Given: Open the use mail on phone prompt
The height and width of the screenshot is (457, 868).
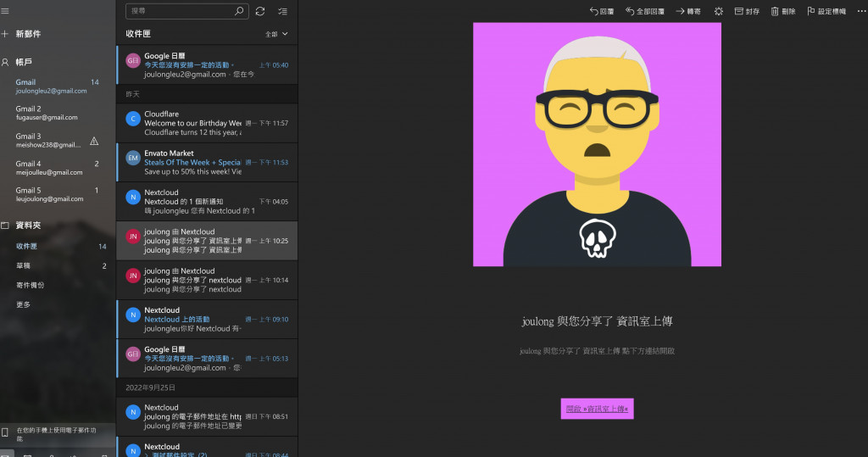Looking at the screenshot, I should [x=56, y=434].
